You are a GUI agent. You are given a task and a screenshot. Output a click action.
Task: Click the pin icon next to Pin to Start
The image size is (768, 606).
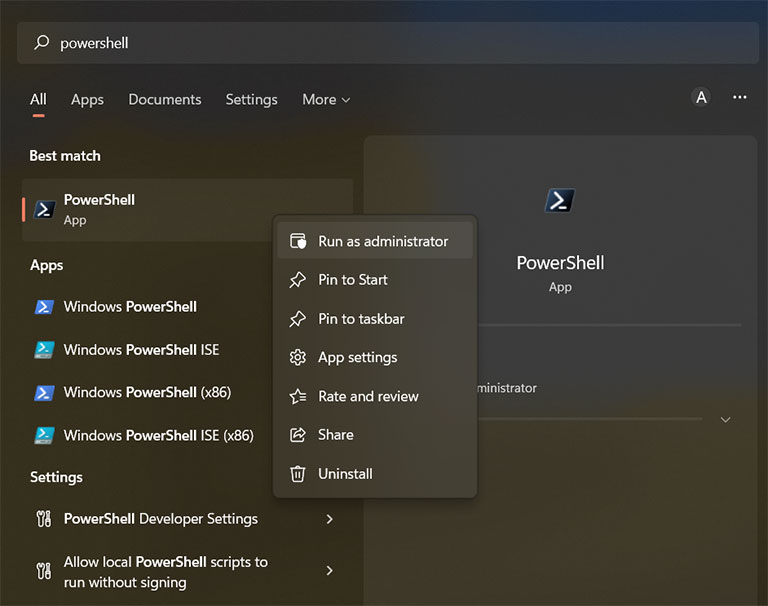(x=297, y=280)
